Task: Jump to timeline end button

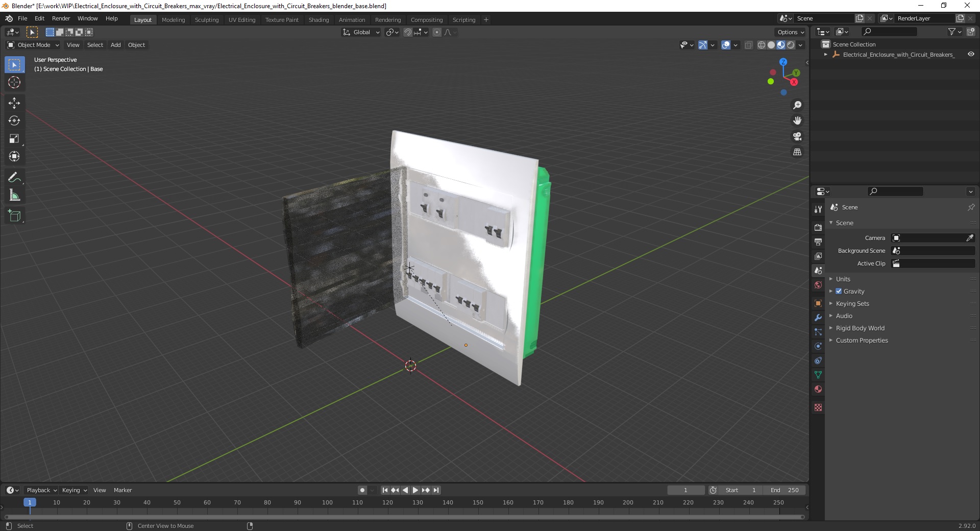Action: (x=436, y=490)
